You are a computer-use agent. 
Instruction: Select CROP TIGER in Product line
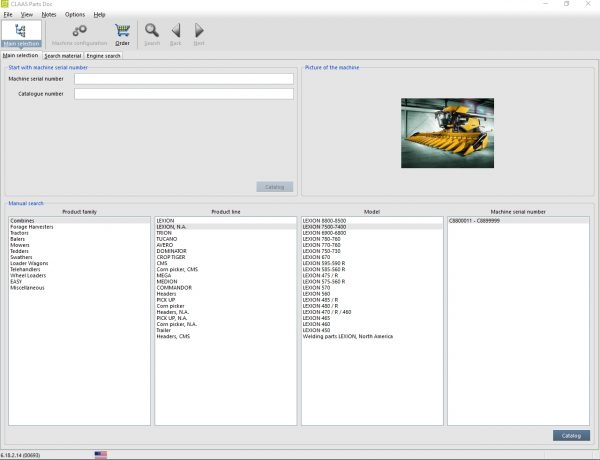pos(226,258)
